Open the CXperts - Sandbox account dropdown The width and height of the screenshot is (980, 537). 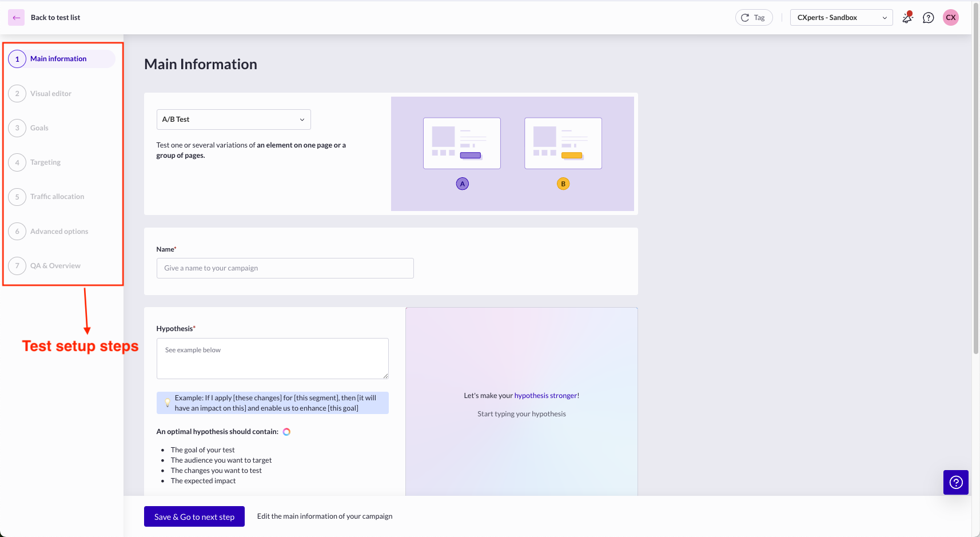841,18
